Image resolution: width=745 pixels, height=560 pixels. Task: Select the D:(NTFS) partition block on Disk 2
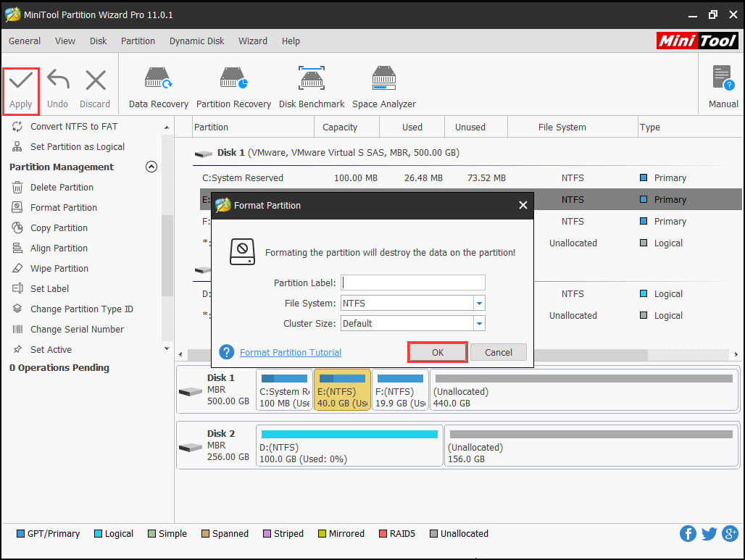click(x=349, y=445)
